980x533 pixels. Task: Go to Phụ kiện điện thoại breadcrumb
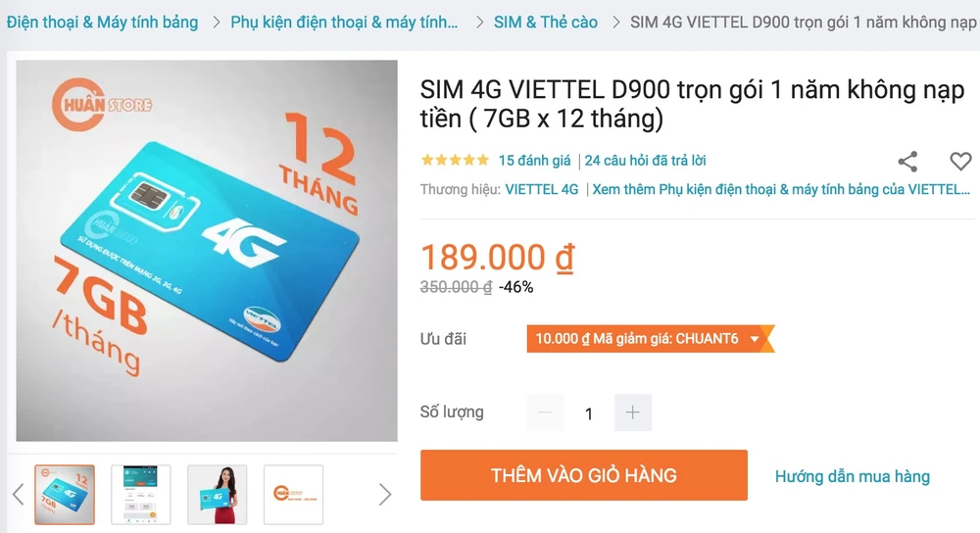tap(344, 23)
